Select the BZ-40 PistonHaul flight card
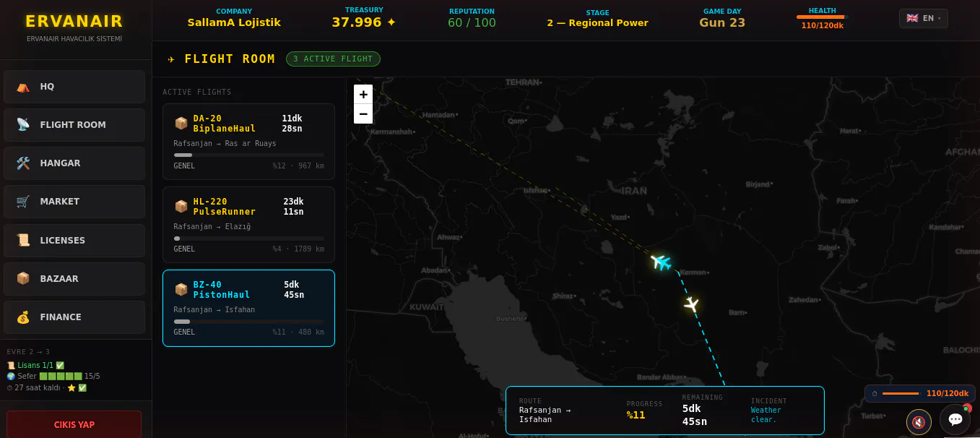The width and height of the screenshot is (980, 438). 248,309
